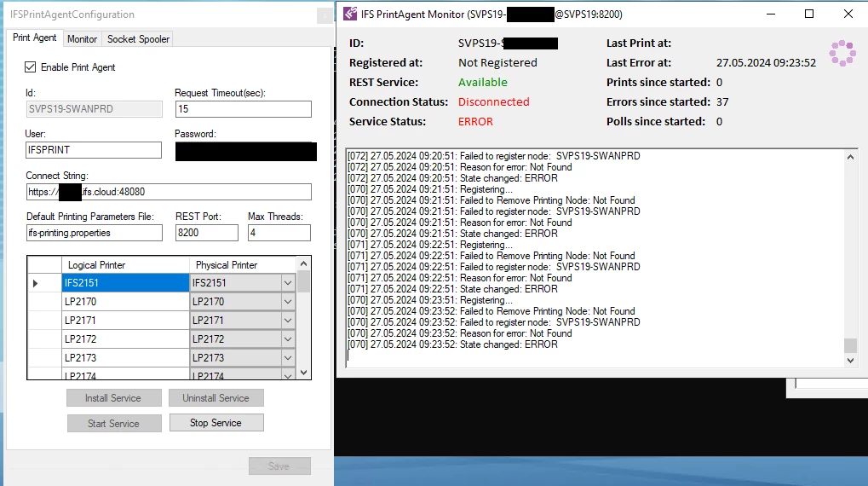Click the Install Service button
This screenshot has height=486, width=868.
point(113,398)
